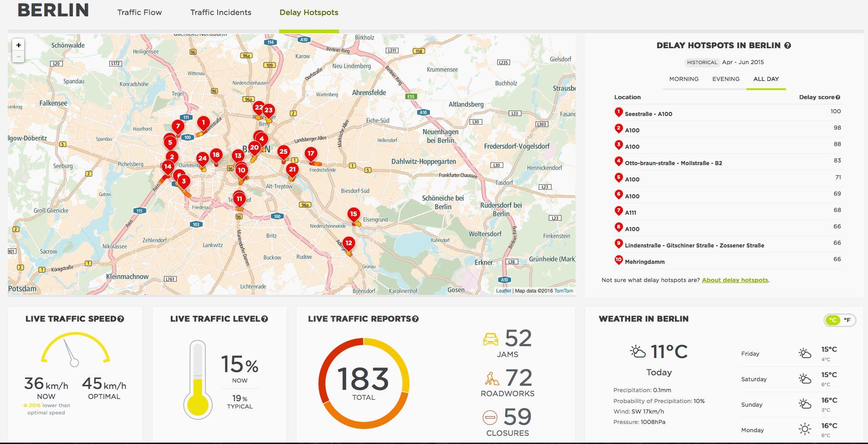Viewport: 868px width, 444px height.
Task: Select map hotspot marker 17
Action: 311,154
